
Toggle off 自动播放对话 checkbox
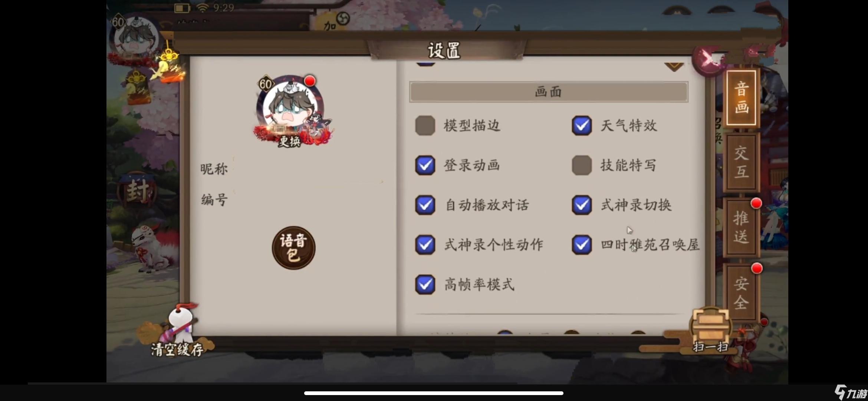425,205
